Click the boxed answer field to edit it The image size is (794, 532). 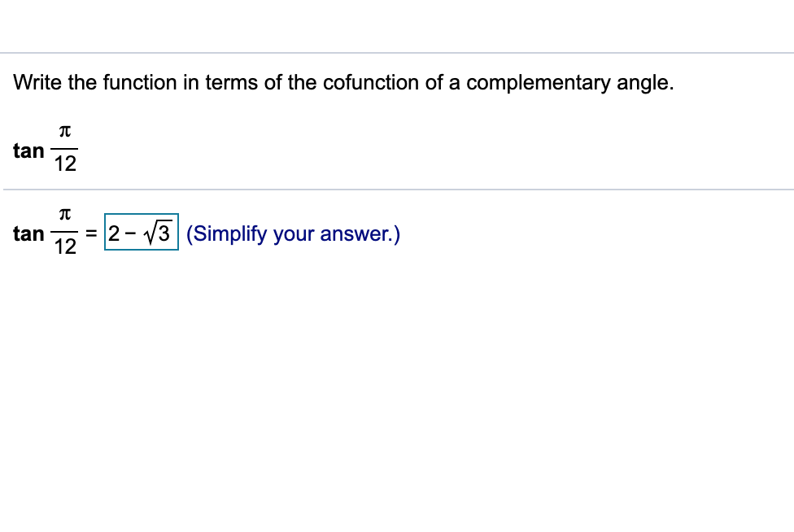(x=140, y=233)
